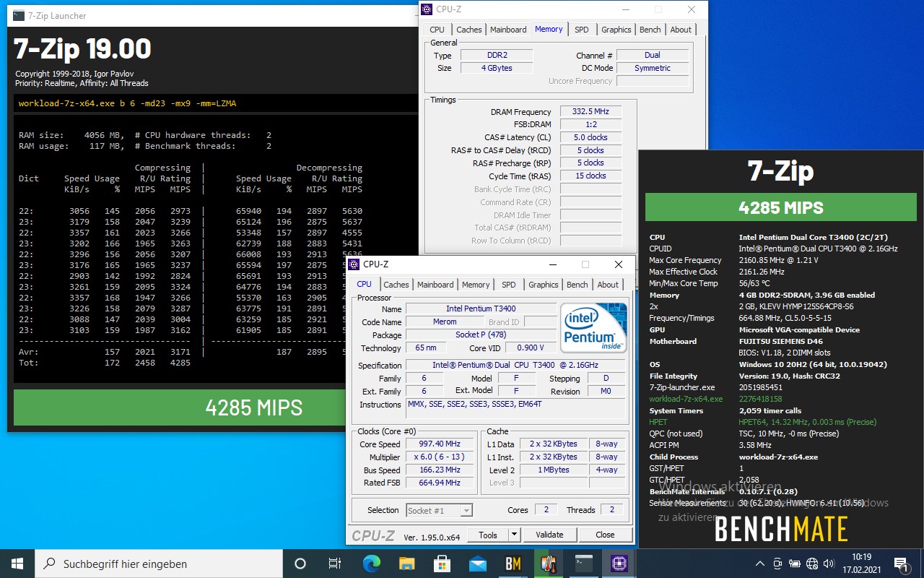Open File Explorer from taskbar
Image resolution: width=924 pixels, height=578 pixels.
tap(407, 564)
